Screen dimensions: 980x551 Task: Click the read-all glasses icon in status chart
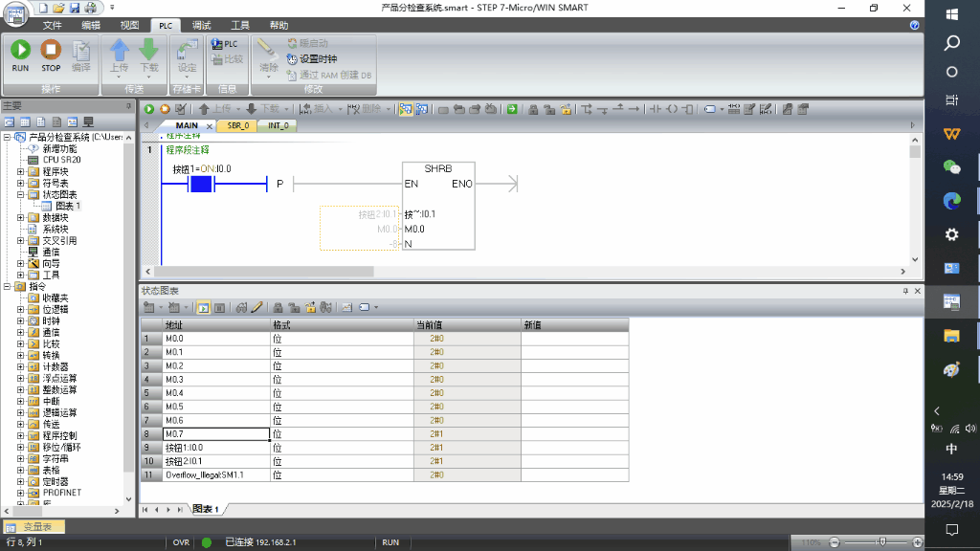(x=241, y=307)
